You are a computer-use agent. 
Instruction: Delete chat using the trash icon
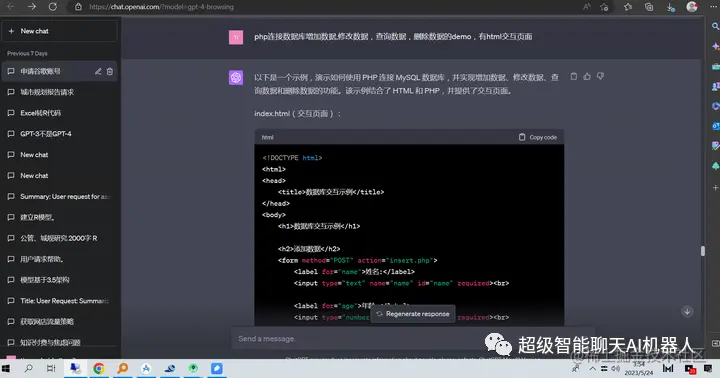110,71
